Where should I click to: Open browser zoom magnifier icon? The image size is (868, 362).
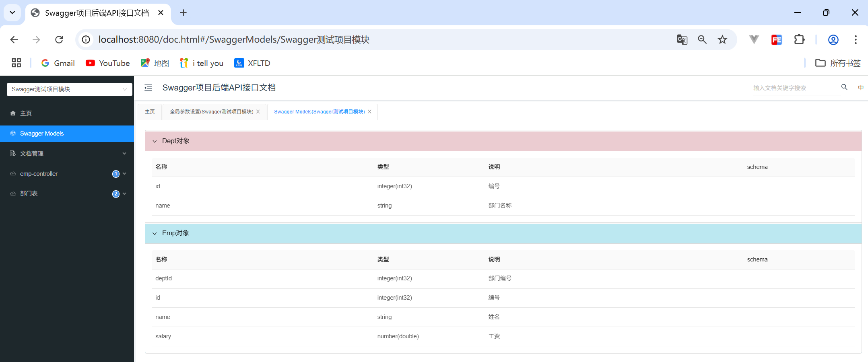pos(702,39)
